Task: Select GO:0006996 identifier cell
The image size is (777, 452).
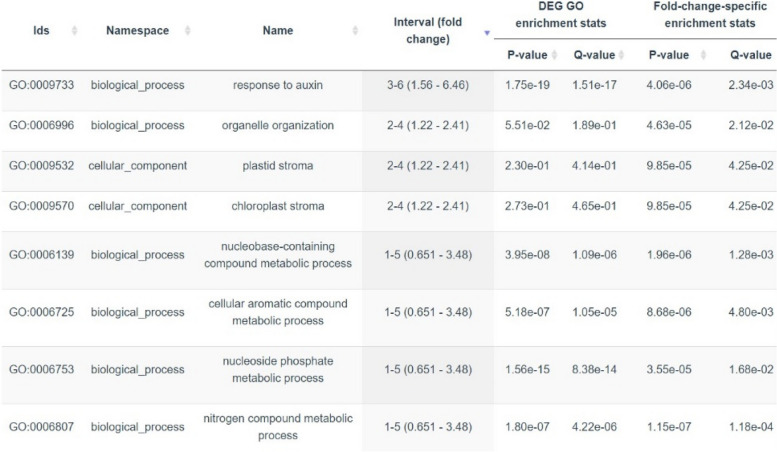Action: tap(39, 125)
